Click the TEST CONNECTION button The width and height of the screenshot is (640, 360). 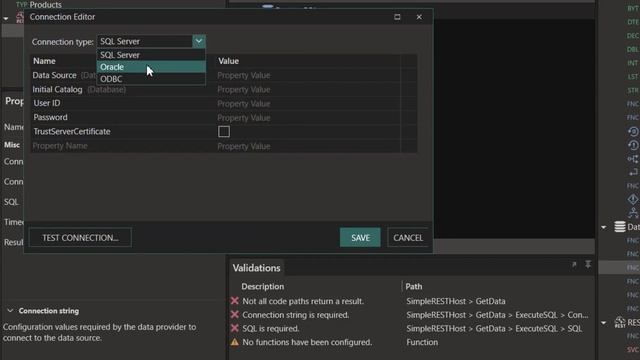pyautogui.click(x=80, y=238)
